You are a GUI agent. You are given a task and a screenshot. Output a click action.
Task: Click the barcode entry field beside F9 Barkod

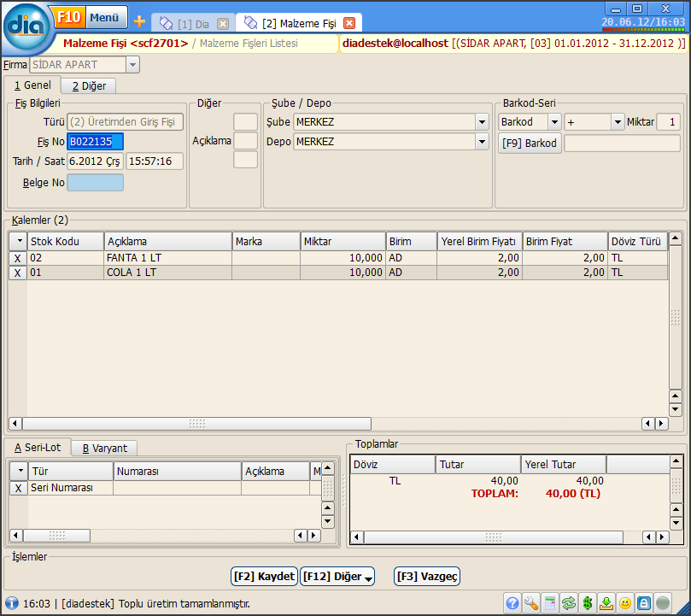pos(622,144)
